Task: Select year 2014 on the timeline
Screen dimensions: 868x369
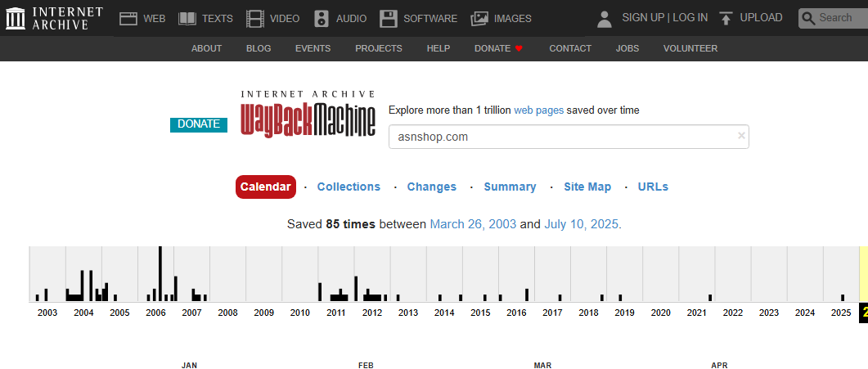Action: [444, 313]
